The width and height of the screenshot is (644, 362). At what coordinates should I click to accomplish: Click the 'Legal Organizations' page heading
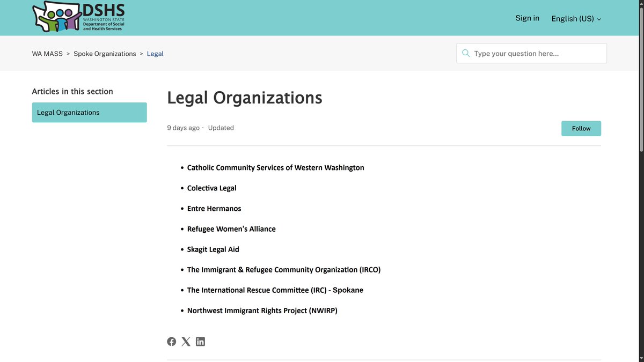pos(245,98)
